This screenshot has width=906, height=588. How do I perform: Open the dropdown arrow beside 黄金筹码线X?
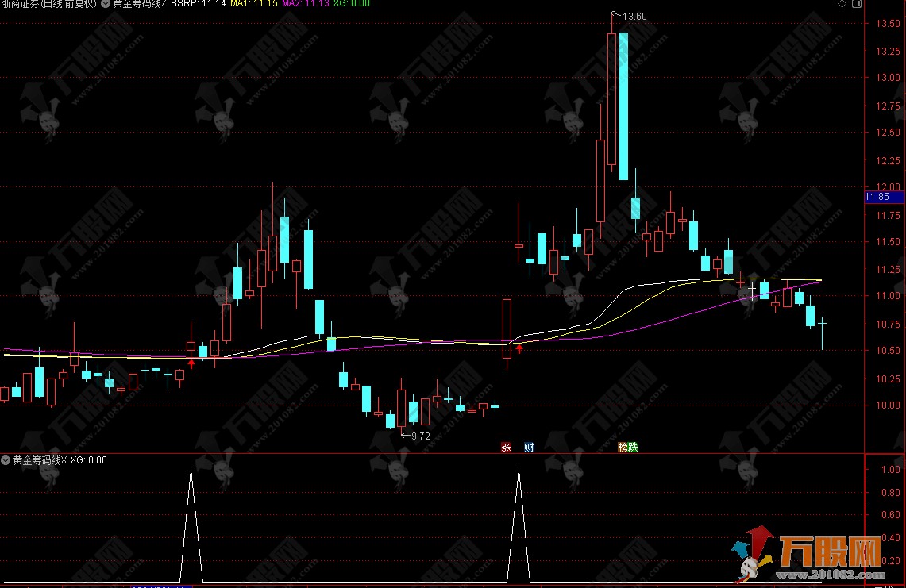(6, 460)
